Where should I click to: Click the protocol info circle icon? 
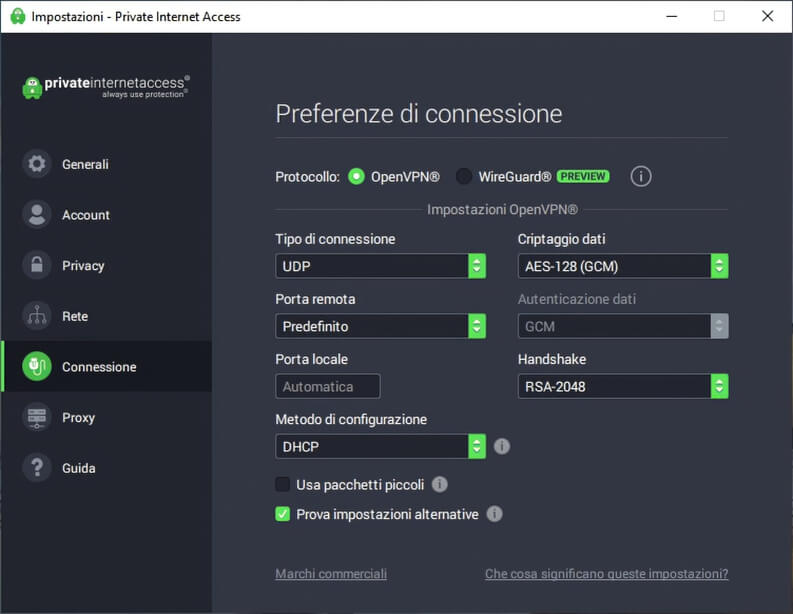[x=641, y=177]
